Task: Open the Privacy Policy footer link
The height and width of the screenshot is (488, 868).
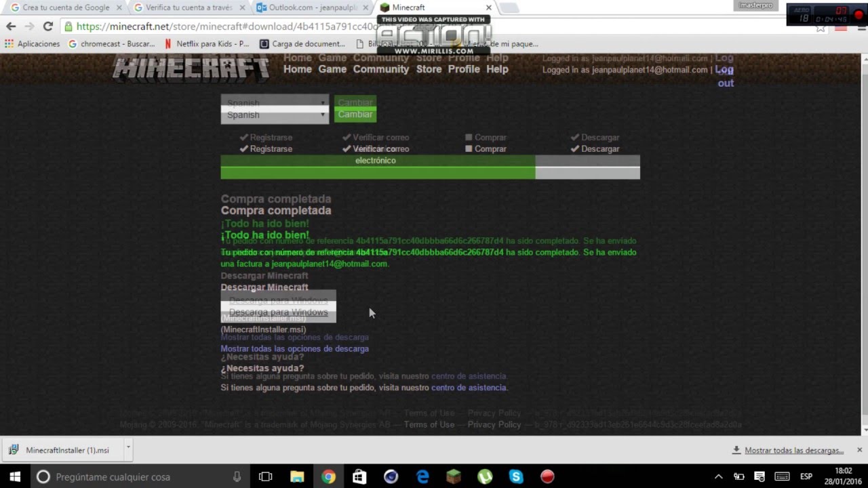Action: tap(494, 424)
